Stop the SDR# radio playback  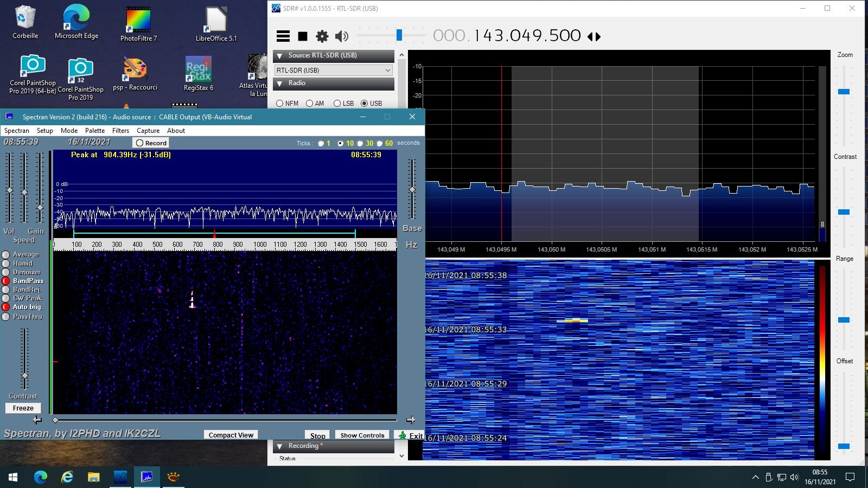303,36
